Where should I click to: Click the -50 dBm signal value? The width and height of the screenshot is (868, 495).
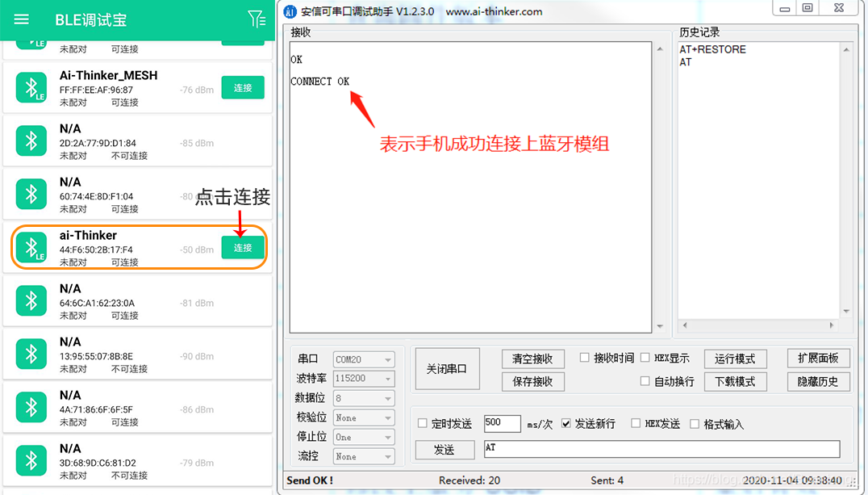pyautogui.click(x=197, y=250)
